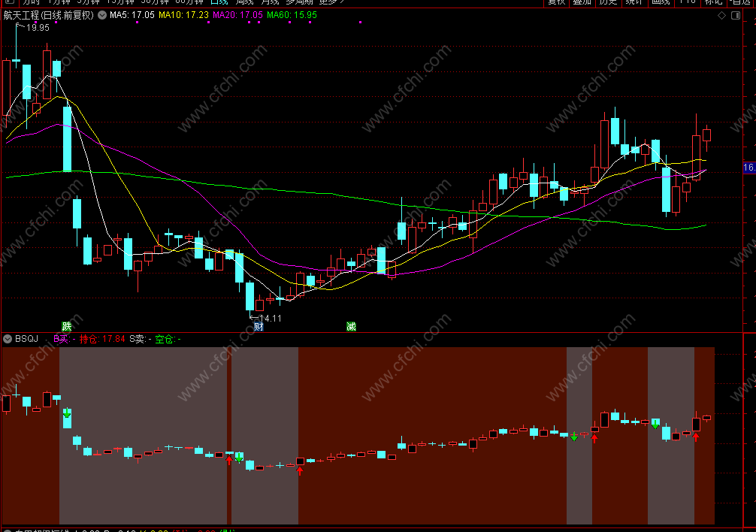Image resolution: width=756 pixels, height=532 pixels.
Task: Click the green 减 marker below the chart
Action: point(351,327)
